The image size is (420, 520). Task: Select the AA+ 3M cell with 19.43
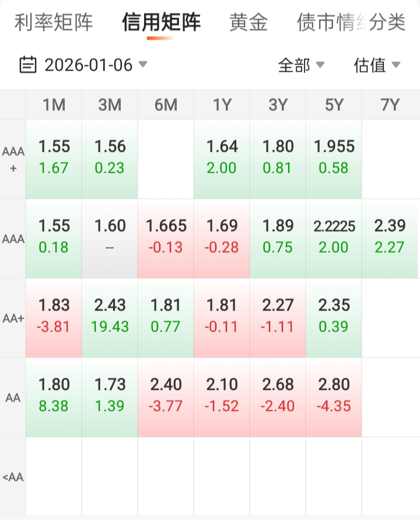click(x=110, y=317)
